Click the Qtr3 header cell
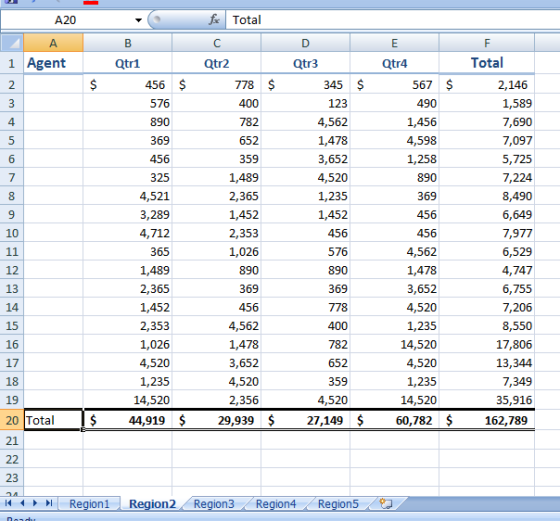The height and width of the screenshot is (521, 560). (305, 63)
